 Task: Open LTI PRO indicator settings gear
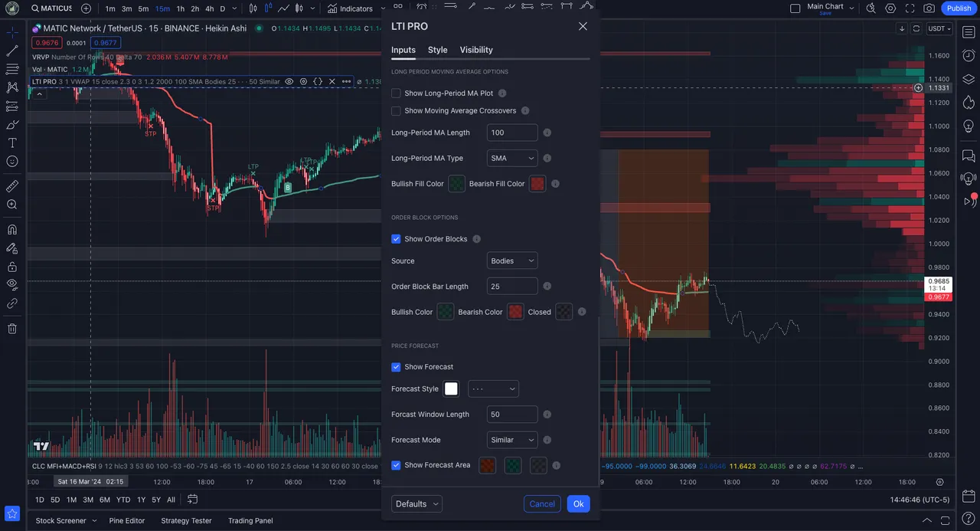tap(304, 81)
